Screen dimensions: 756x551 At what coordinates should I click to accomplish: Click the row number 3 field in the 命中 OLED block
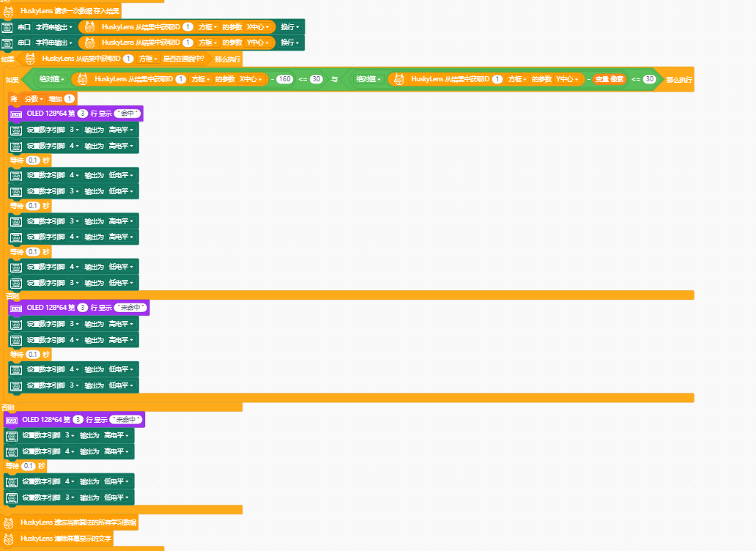click(x=82, y=114)
